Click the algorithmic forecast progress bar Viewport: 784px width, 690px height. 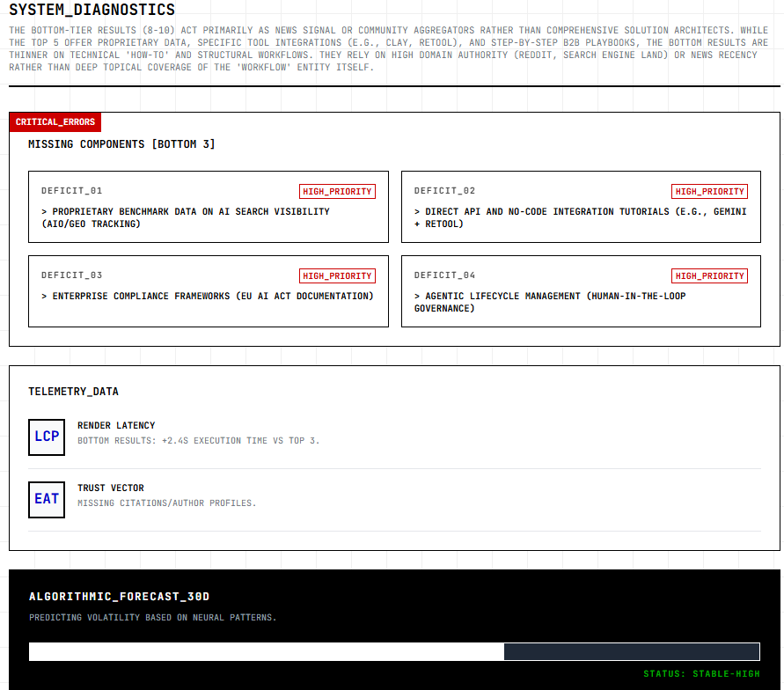[x=394, y=651]
